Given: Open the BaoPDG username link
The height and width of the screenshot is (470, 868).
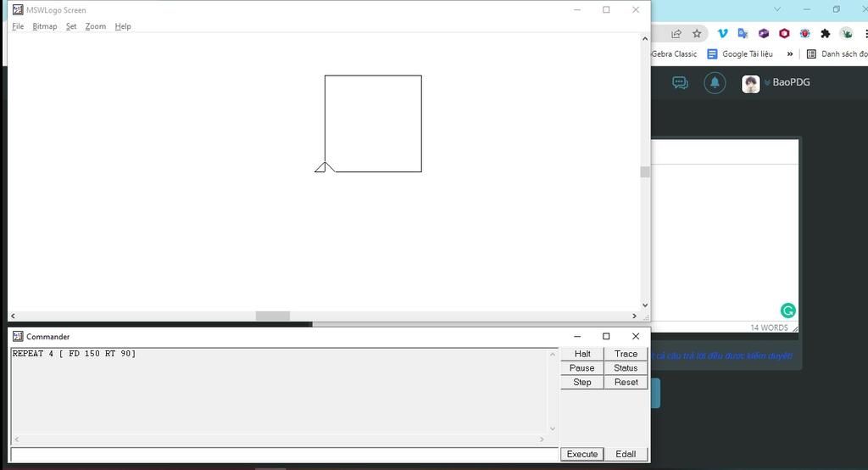Looking at the screenshot, I should click(x=791, y=82).
